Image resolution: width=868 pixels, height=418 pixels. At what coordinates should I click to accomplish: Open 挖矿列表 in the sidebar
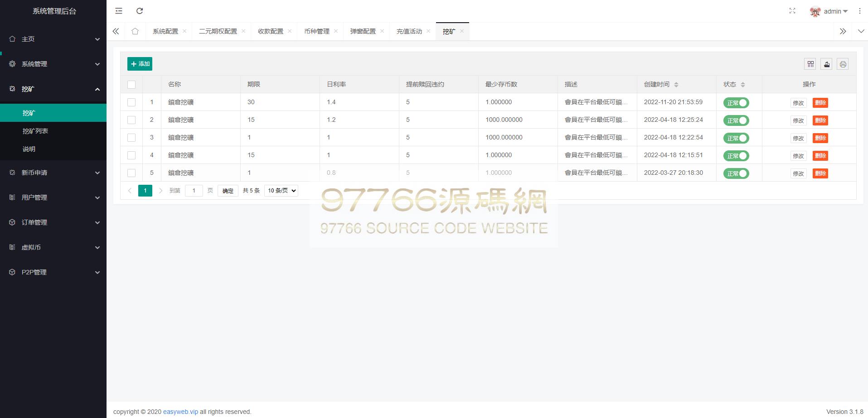coord(53,131)
